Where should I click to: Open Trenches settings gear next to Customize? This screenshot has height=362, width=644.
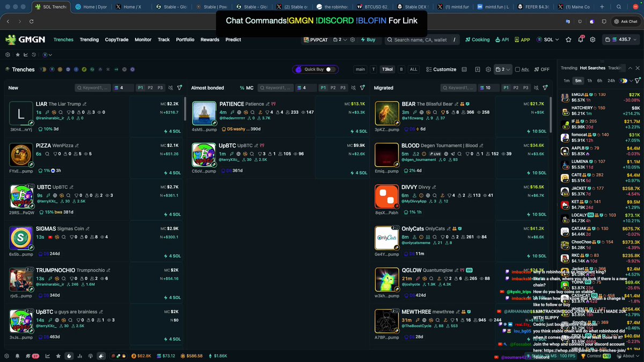click(488, 69)
